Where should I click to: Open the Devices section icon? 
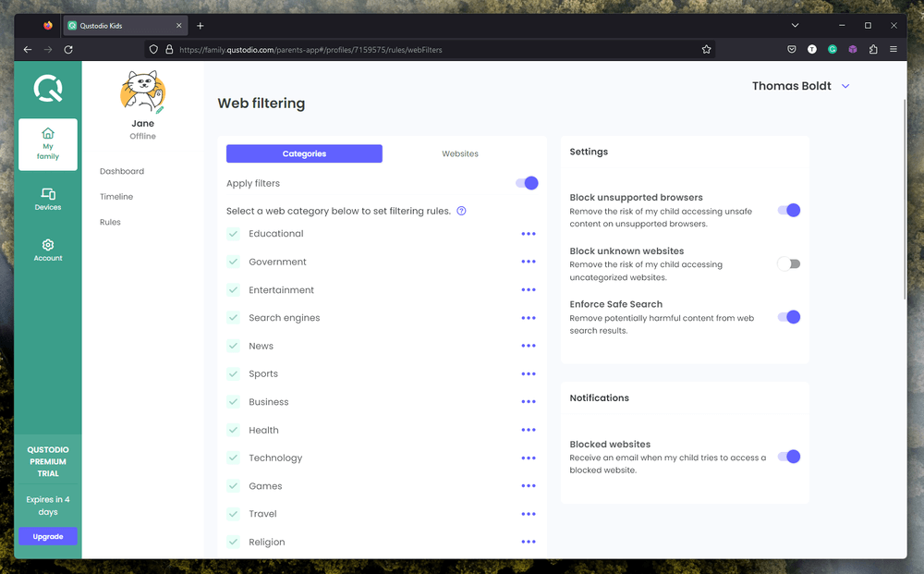coord(48,193)
